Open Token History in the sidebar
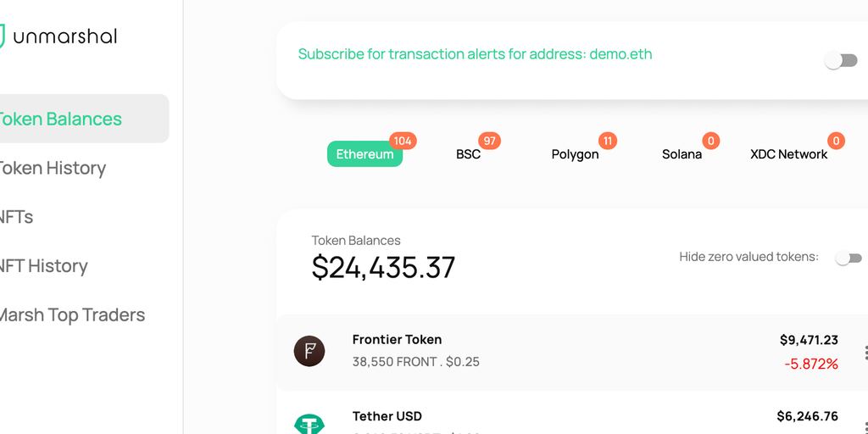This screenshot has height=434, width=868. click(x=53, y=168)
